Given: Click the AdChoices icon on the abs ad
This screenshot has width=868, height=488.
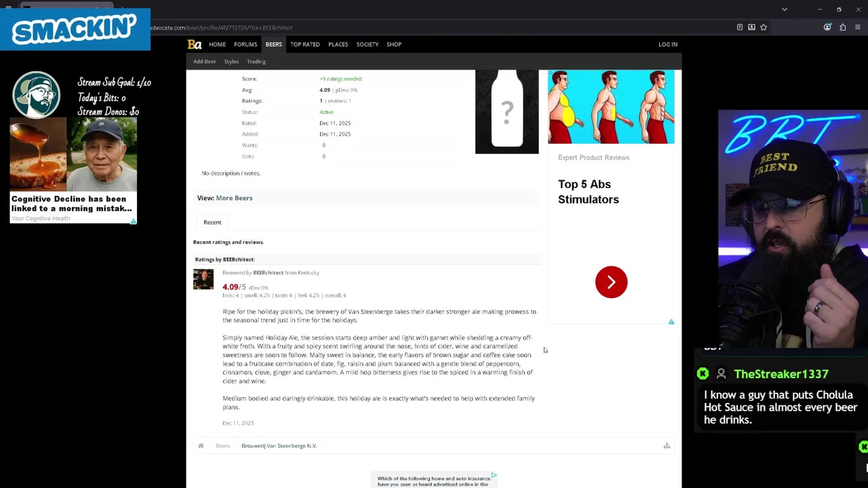Looking at the screenshot, I should 671,322.
